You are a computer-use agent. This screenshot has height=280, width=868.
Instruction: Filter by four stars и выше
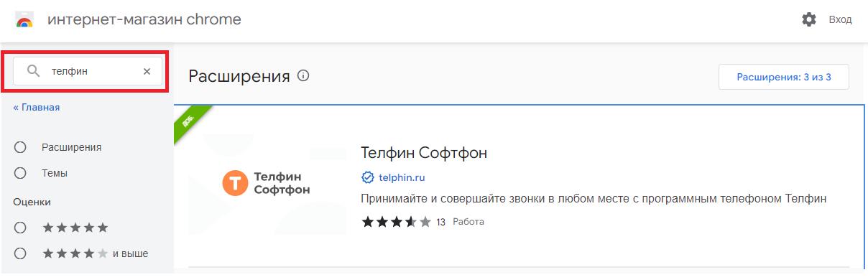pos(20,253)
